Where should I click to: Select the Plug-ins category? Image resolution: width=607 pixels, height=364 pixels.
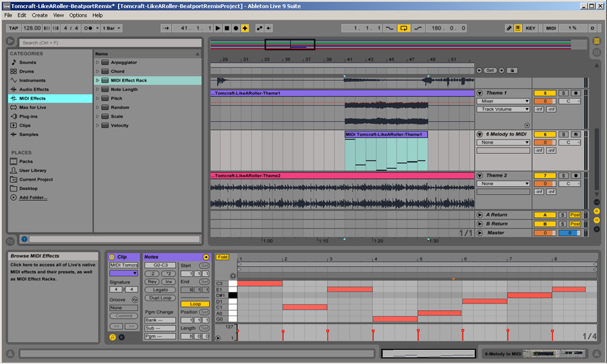tap(28, 116)
